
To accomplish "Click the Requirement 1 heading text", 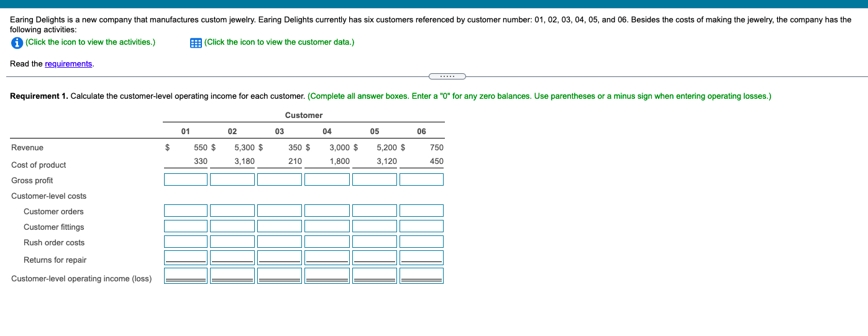I will (39, 96).
